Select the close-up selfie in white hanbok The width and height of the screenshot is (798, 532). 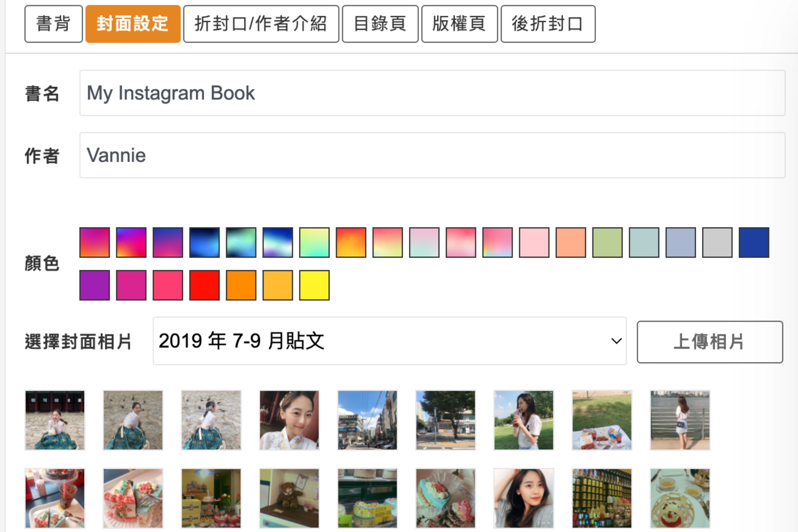tap(289, 420)
